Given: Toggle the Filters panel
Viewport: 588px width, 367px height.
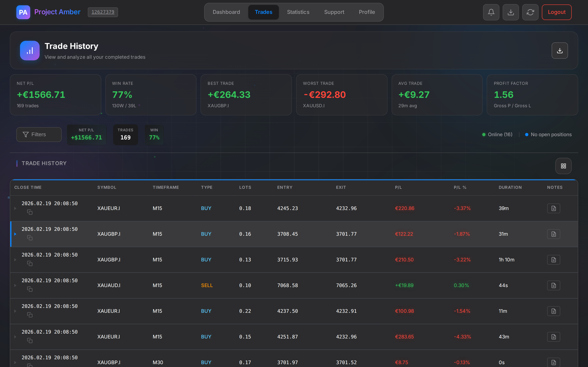Looking at the screenshot, I should click(39, 134).
